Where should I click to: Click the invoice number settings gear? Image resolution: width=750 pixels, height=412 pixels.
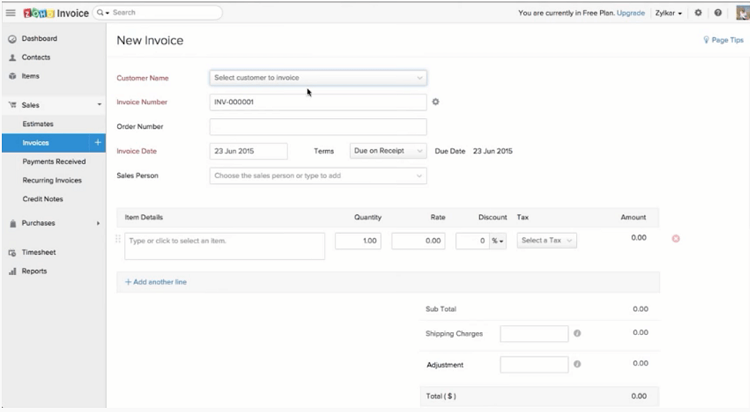(436, 102)
